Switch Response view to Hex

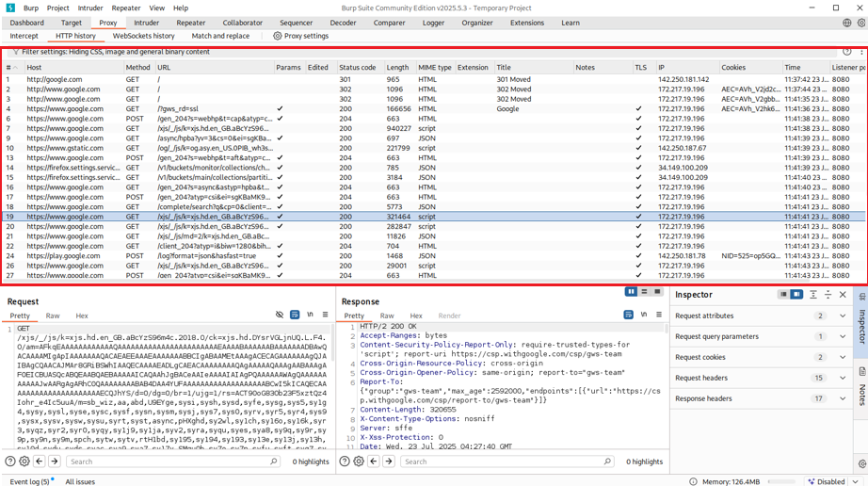point(416,316)
